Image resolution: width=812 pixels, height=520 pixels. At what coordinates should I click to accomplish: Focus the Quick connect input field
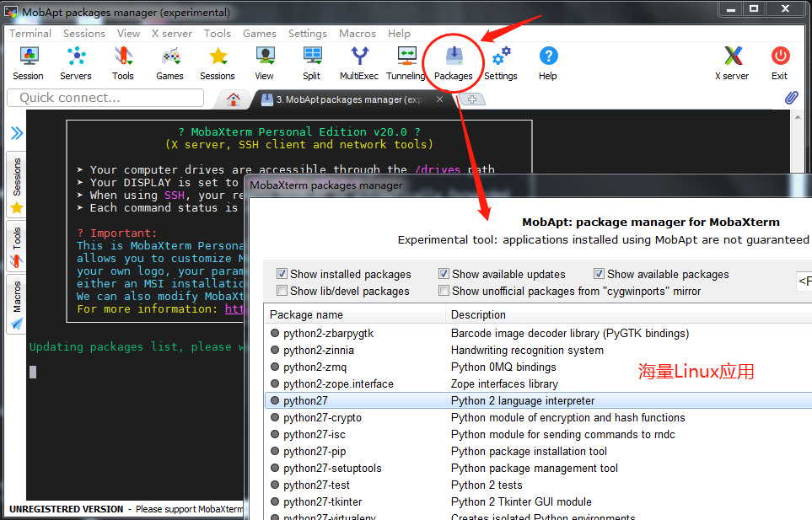[105, 98]
